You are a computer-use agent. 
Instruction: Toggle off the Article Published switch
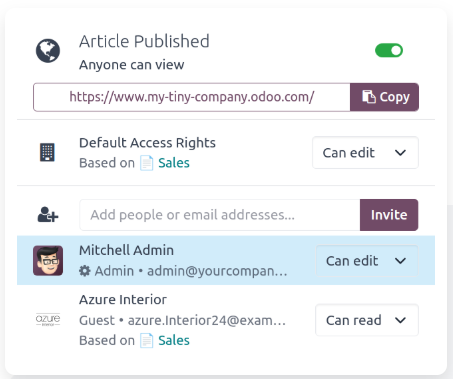pyautogui.click(x=389, y=51)
